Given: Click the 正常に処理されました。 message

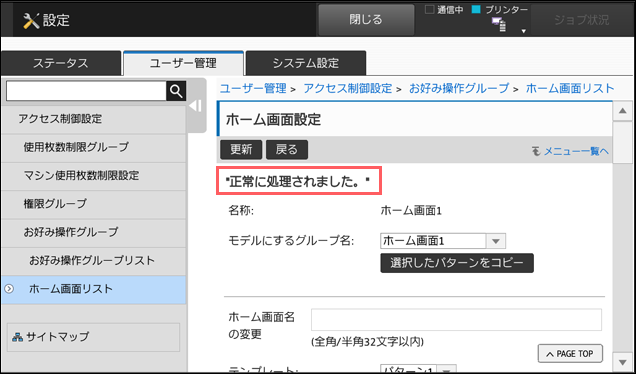Looking at the screenshot, I should point(298,182).
